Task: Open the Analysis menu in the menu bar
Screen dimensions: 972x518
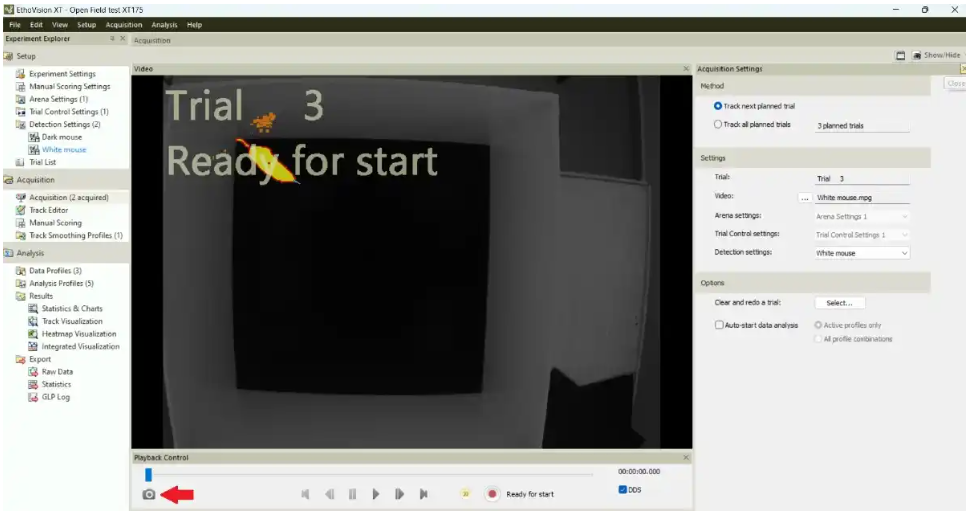Action: (164, 24)
